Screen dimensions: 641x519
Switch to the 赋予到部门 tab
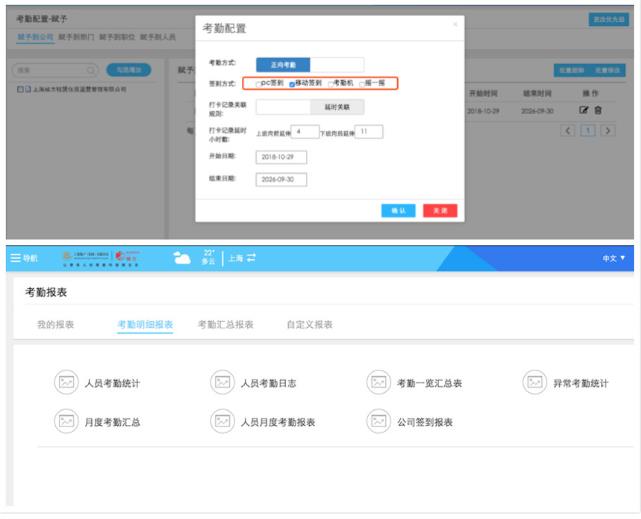click(76, 37)
